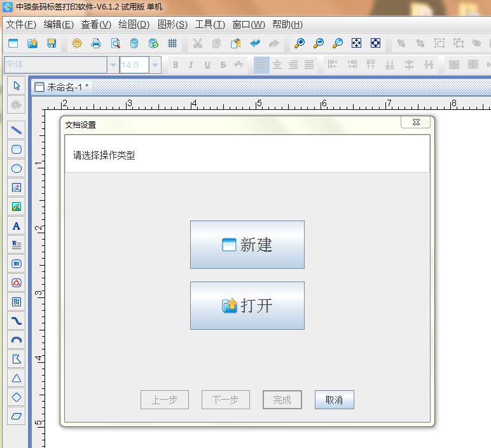491x448 pixels.
Task: Toggle bold text formatting
Action: coord(175,65)
